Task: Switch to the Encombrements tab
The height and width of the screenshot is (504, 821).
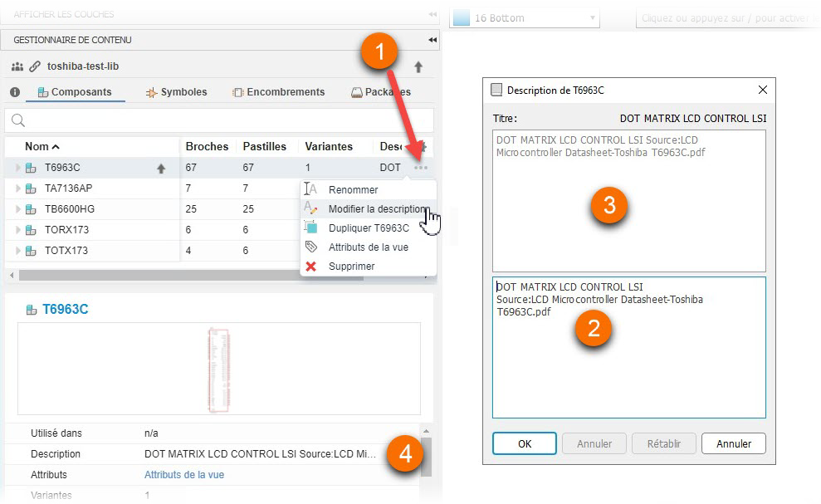Action: click(279, 92)
